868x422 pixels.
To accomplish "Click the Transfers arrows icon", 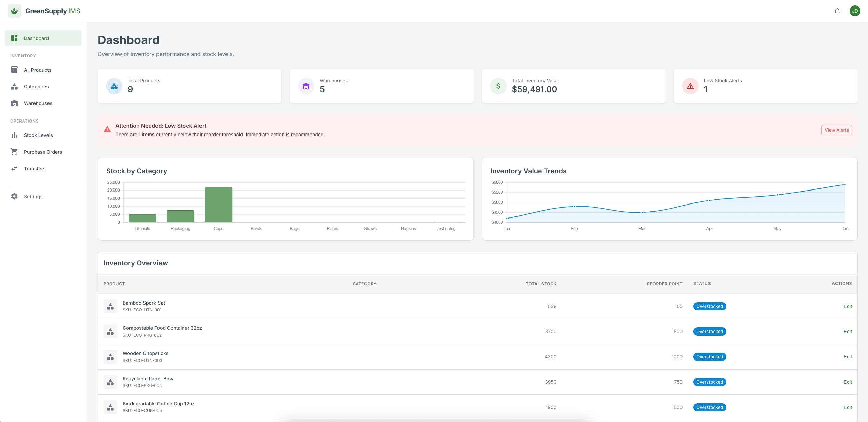I will pyautogui.click(x=14, y=168).
